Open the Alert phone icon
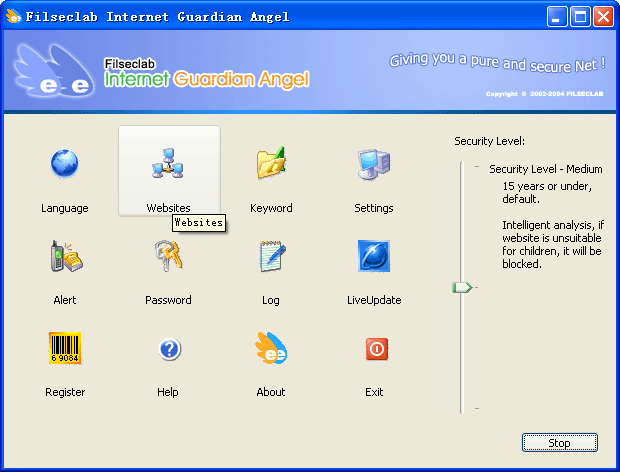The height and width of the screenshot is (472, 620). 65,257
